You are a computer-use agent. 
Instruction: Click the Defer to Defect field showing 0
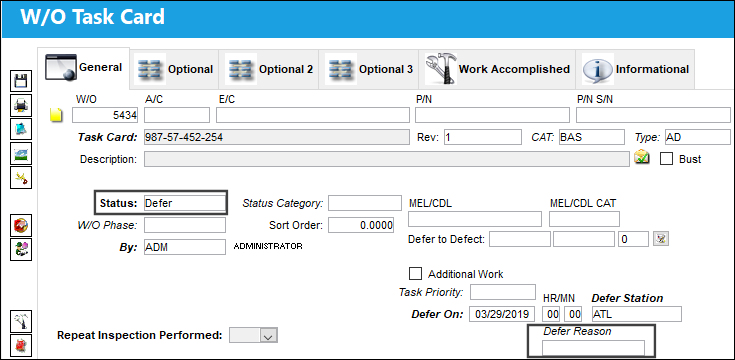click(633, 239)
